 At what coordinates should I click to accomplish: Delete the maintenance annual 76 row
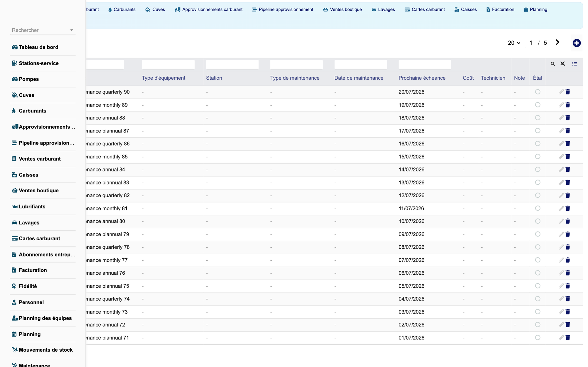point(568,273)
